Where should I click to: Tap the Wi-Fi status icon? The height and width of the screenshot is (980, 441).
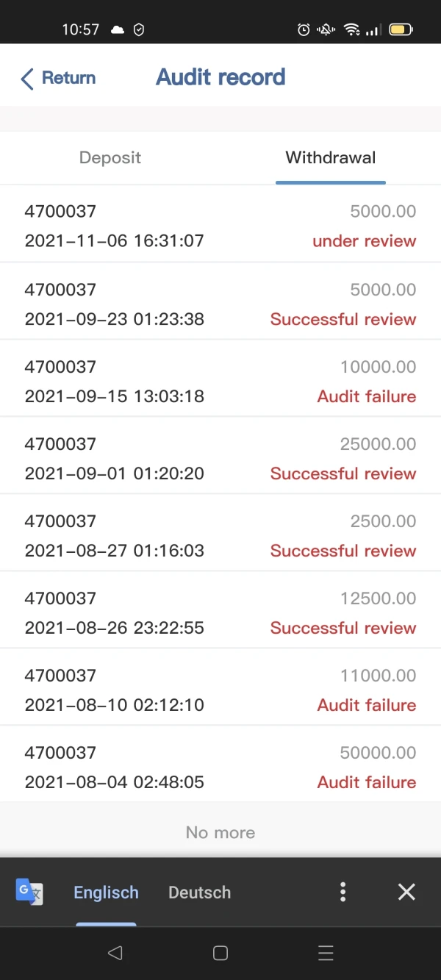(352, 29)
